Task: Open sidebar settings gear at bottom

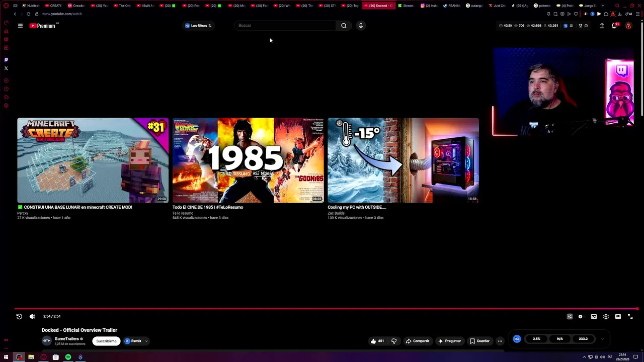Action: pyautogui.click(x=6, y=106)
